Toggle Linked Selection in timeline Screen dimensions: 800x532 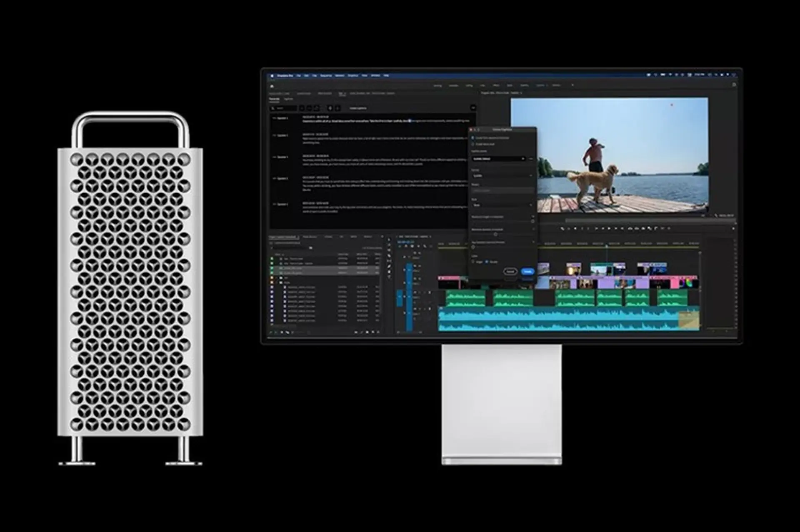tap(412, 246)
